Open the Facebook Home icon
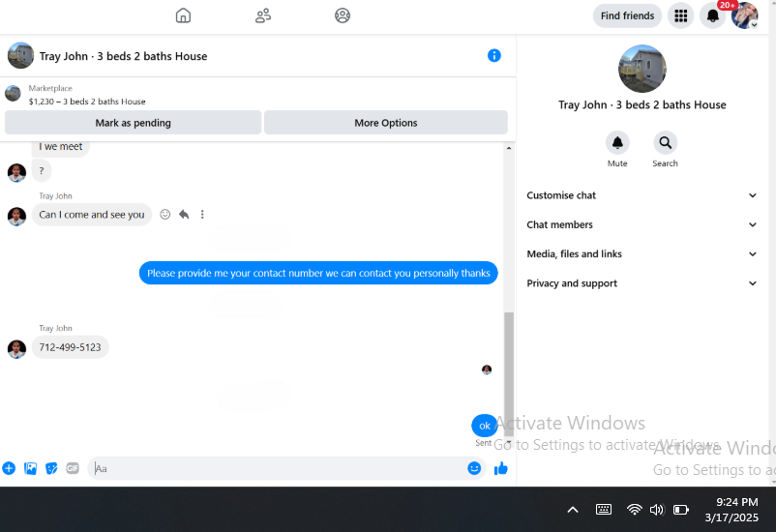The image size is (776, 532). (183, 15)
